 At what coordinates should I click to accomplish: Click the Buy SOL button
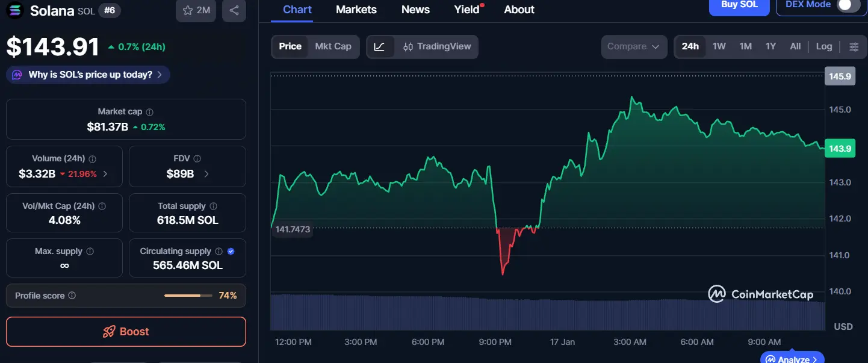(x=739, y=4)
